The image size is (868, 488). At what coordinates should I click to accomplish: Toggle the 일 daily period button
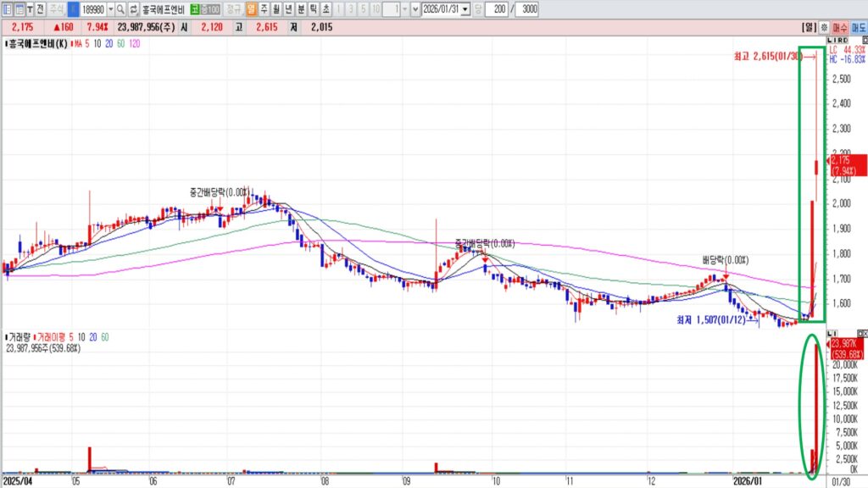[252, 8]
